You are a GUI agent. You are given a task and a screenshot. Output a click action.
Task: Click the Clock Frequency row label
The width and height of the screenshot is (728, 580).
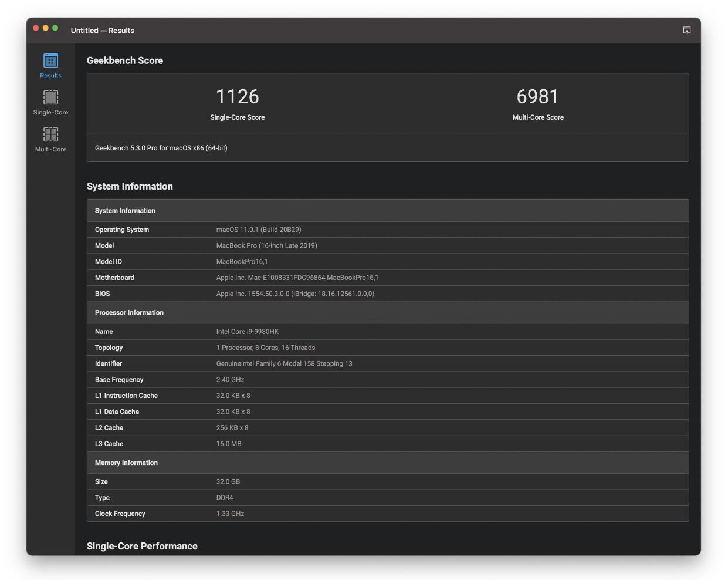pos(120,514)
